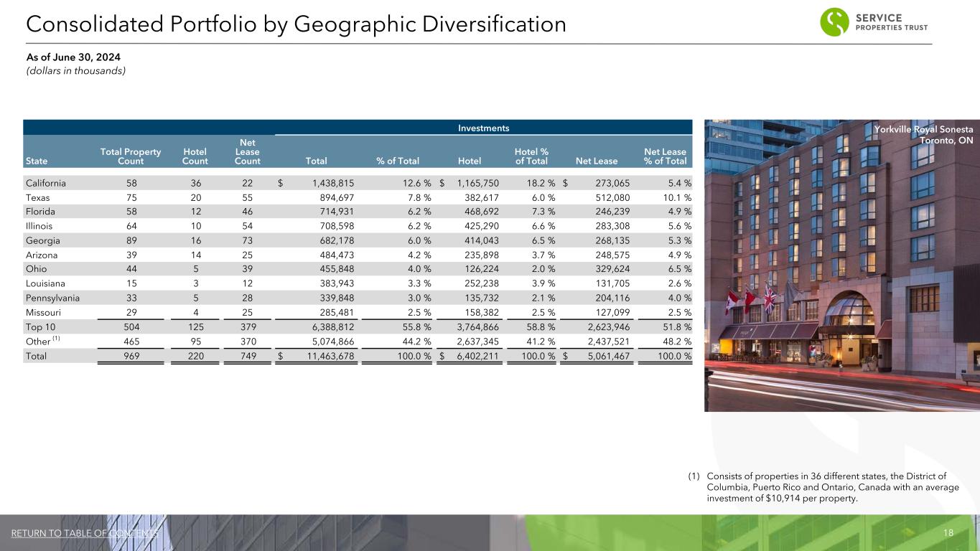
Task: Click the Net Lease Count column header
Action: point(237,152)
